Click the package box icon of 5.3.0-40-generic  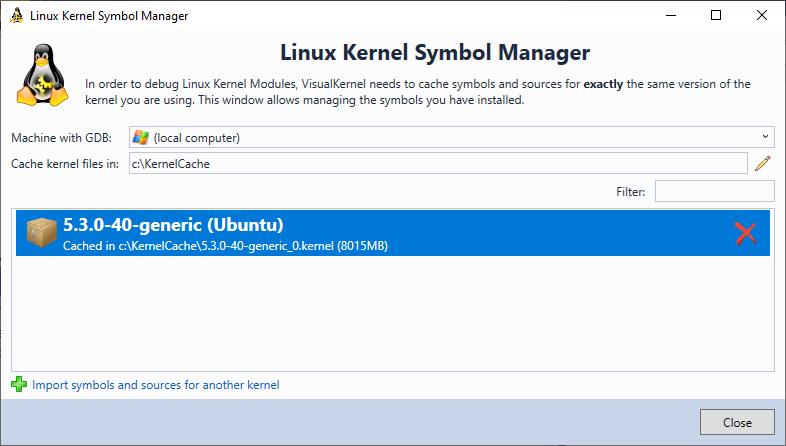pyautogui.click(x=42, y=233)
